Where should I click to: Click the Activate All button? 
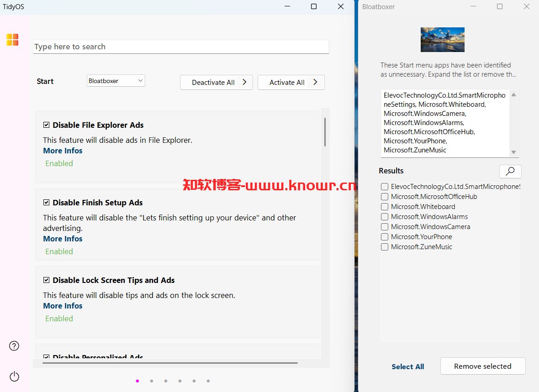click(291, 83)
